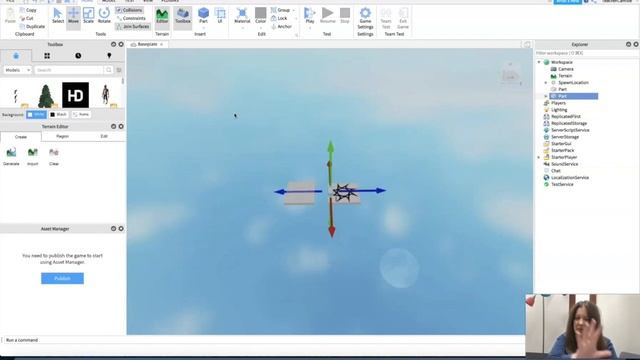This screenshot has width=640, height=360.
Task: Open the UI insert button
Action: pyautogui.click(x=220, y=16)
